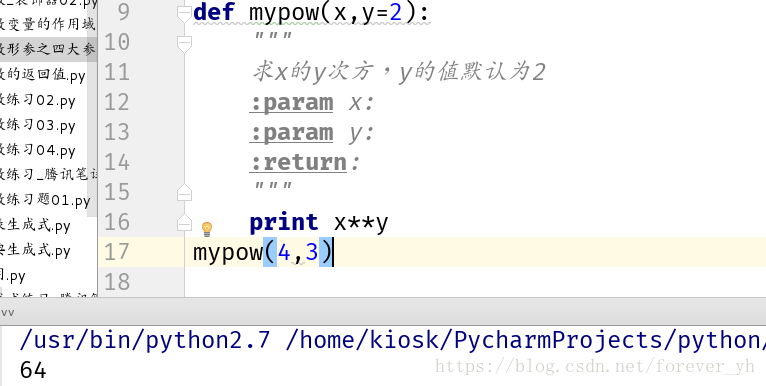Click the expression x**y on line 16
Screen dimensions: 766x386
[x=362, y=223]
